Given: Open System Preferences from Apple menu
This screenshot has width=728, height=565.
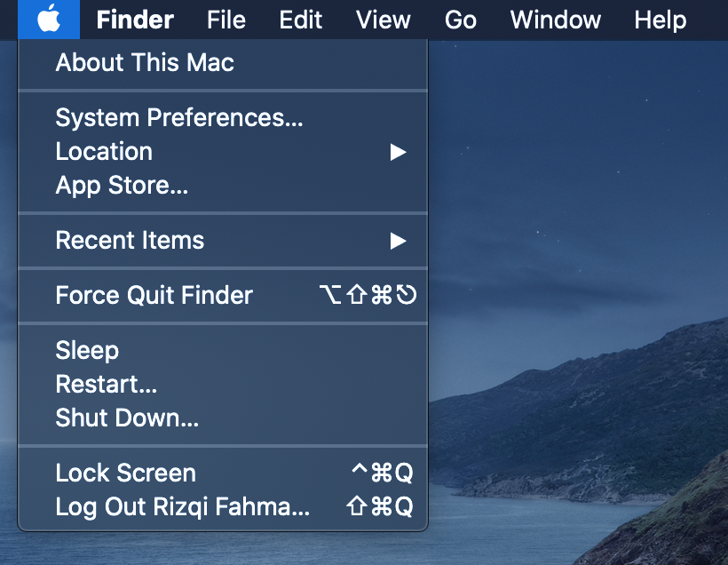Looking at the screenshot, I should coord(179,118).
